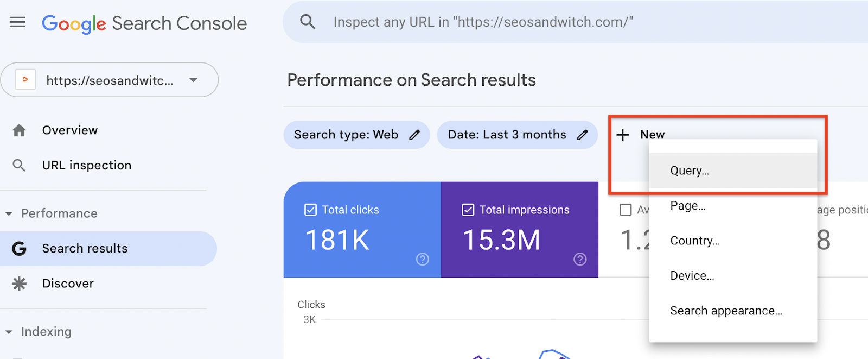Click the Total impressions 15.3M card

[520, 230]
